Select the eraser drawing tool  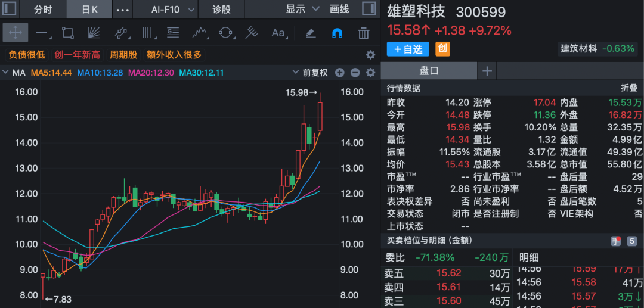coord(311,33)
